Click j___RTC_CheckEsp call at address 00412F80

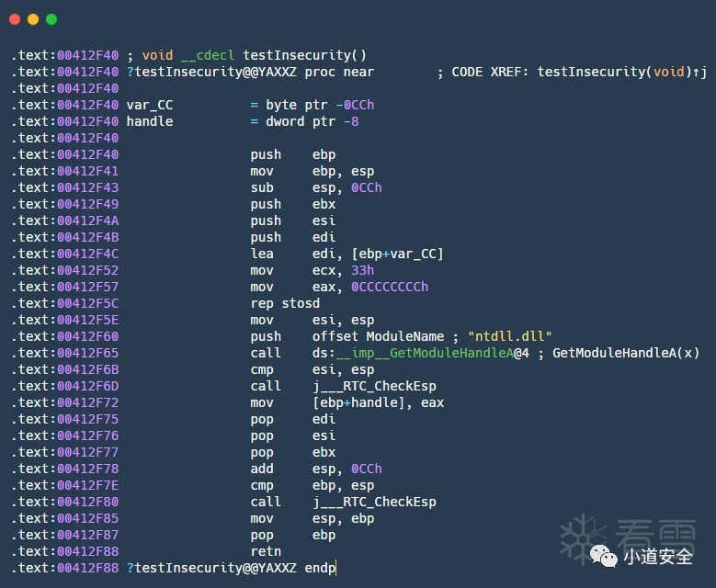click(374, 502)
